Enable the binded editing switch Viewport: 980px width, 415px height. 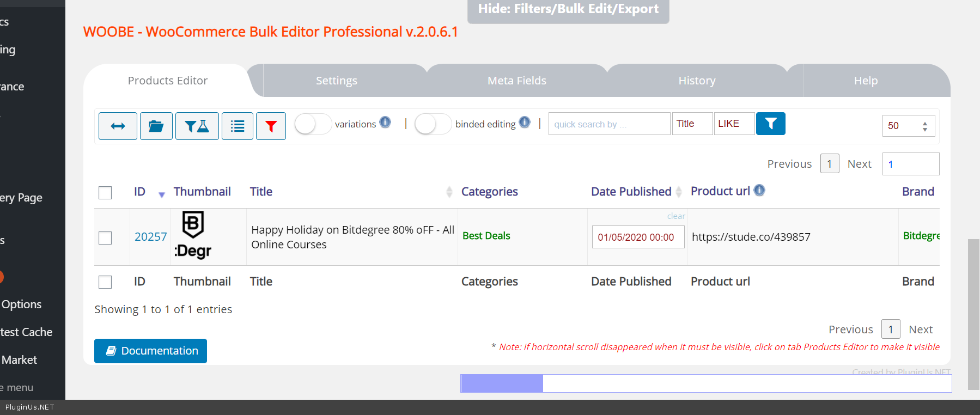coord(433,124)
